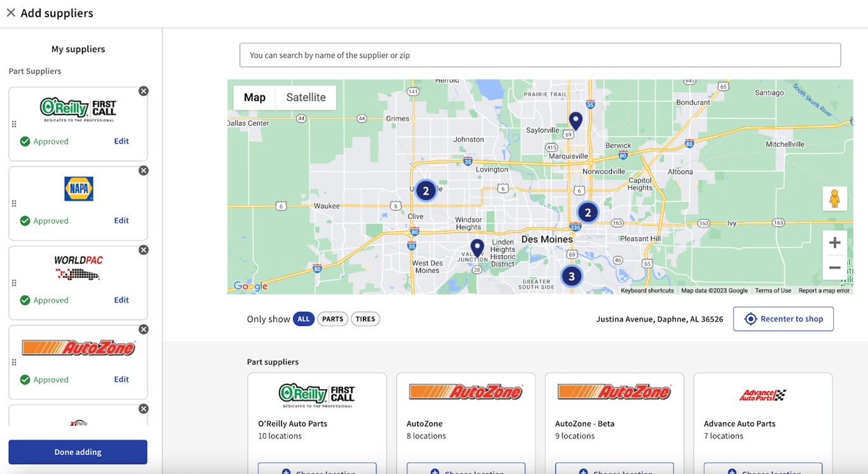
Task: Remove O'Reilly First Call supplier
Action: pyautogui.click(x=144, y=91)
